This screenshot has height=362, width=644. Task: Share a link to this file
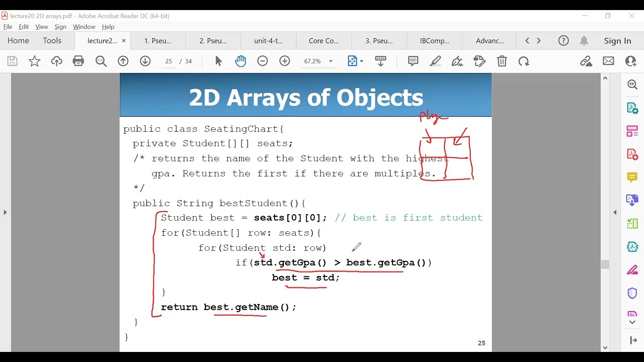(x=586, y=61)
